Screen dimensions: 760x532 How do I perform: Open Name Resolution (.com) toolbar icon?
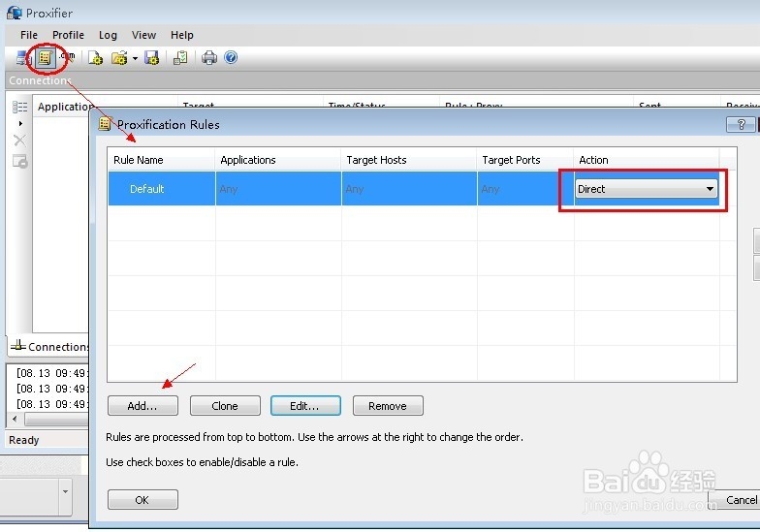(68, 58)
